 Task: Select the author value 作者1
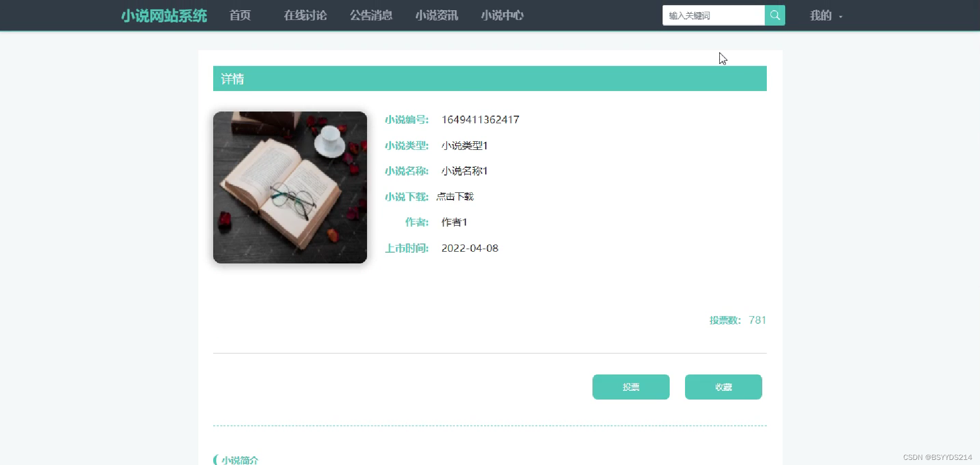[454, 222]
